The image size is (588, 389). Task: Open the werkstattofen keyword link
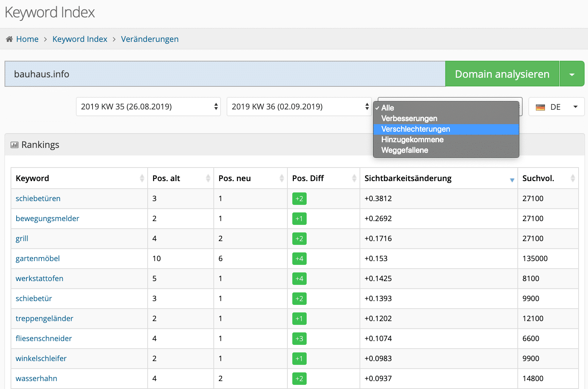click(x=40, y=278)
